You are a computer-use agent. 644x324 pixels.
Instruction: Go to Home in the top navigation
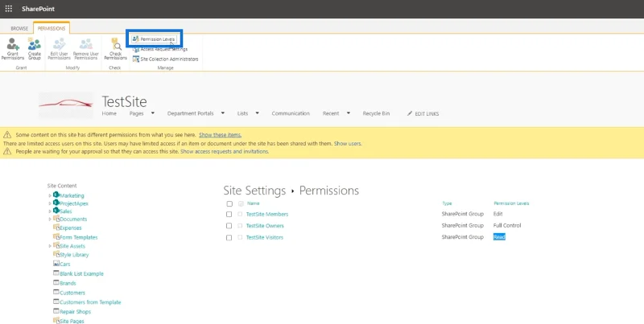109,113
